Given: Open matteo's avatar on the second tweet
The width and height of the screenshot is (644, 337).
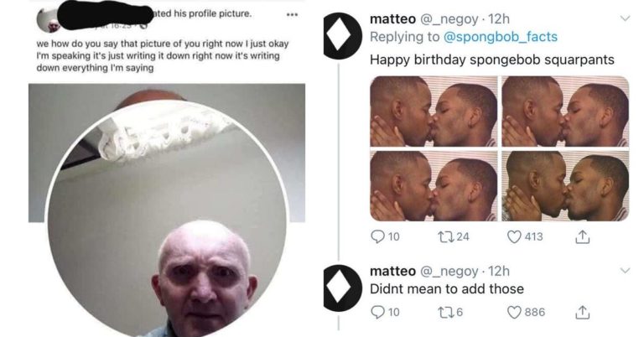Looking at the screenshot, I should pos(342,284).
